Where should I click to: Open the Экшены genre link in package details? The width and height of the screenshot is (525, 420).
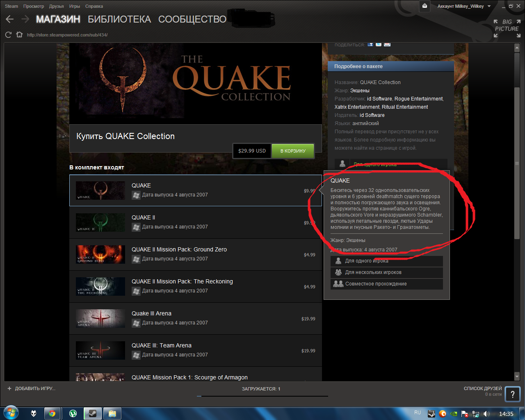(x=360, y=91)
